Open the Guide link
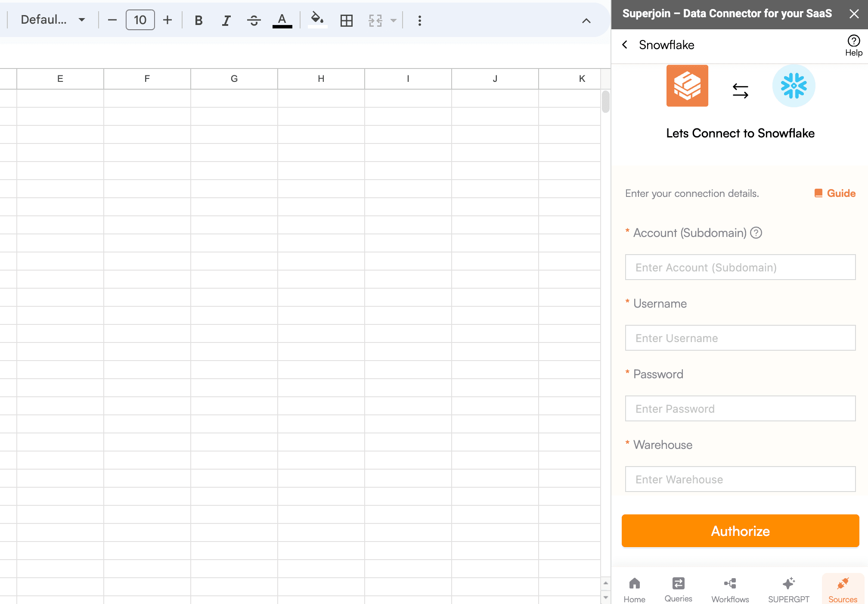Viewport: 868px width, 604px height. click(x=835, y=193)
